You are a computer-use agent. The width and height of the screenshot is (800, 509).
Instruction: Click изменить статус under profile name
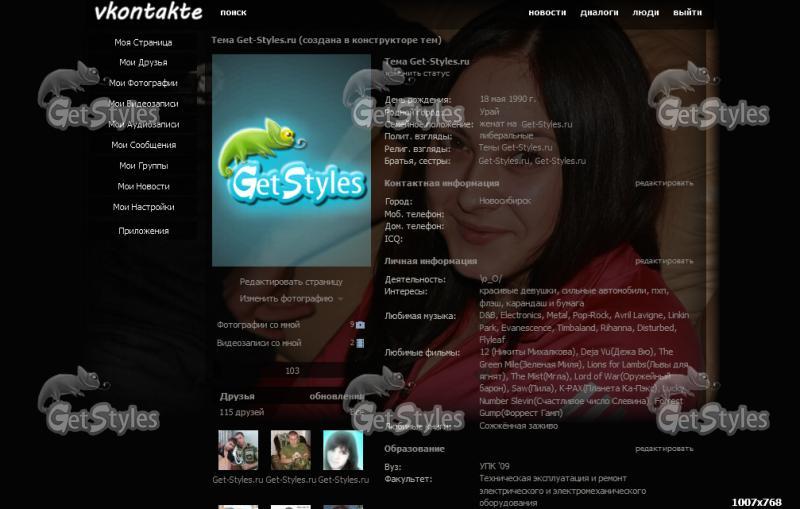417,73
